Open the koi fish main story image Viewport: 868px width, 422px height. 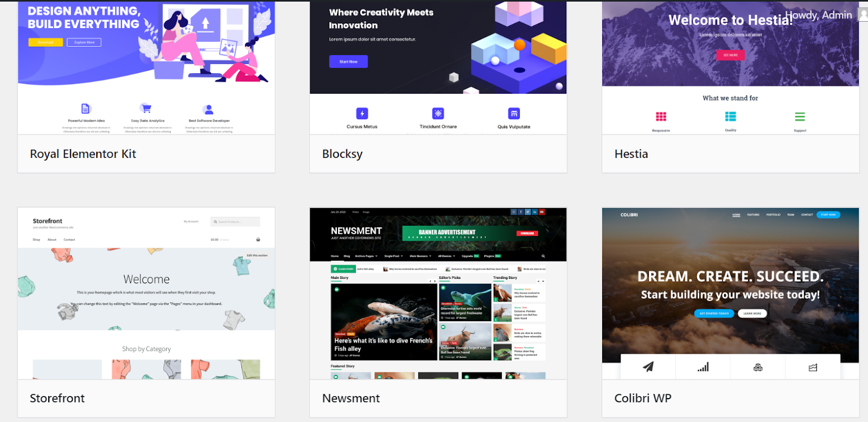(384, 322)
